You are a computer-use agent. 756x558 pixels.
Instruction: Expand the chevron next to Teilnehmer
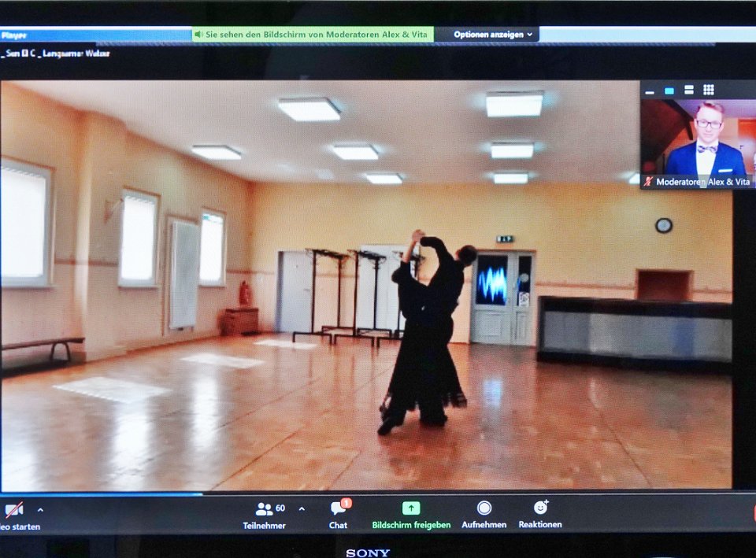click(302, 509)
